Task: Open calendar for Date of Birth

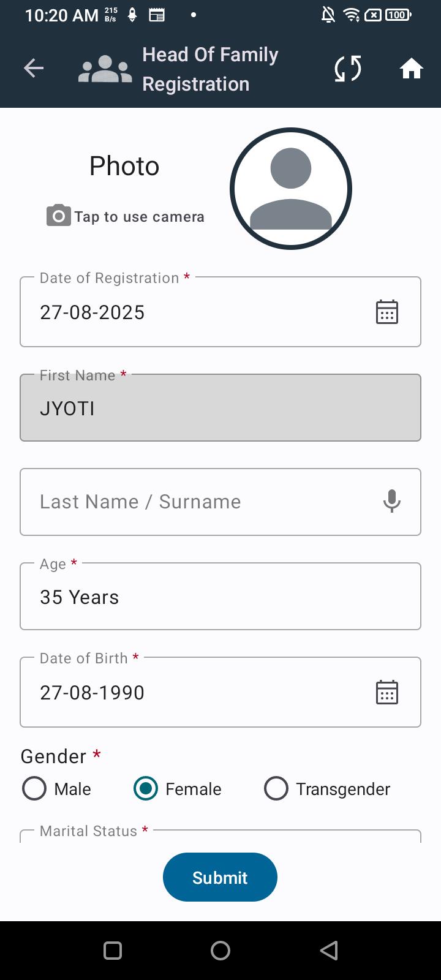Action: 386,692
